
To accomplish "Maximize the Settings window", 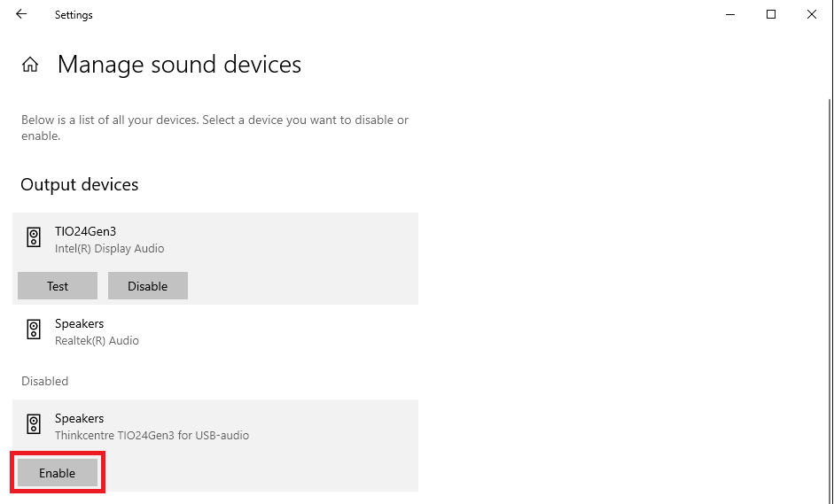I will (771, 14).
